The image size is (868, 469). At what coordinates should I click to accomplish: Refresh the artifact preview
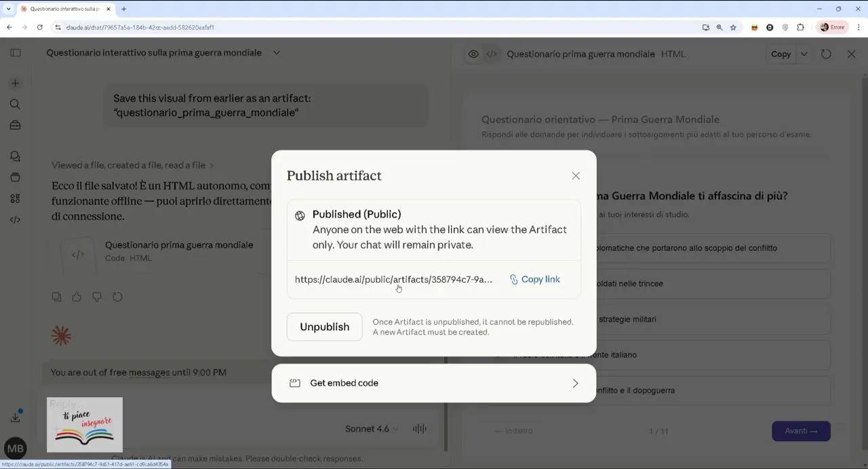(x=826, y=54)
